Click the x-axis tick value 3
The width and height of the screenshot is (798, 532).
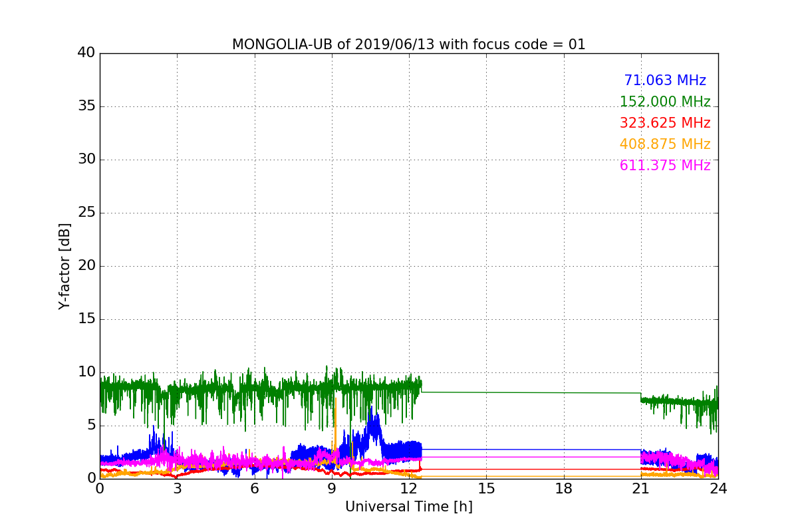point(177,488)
